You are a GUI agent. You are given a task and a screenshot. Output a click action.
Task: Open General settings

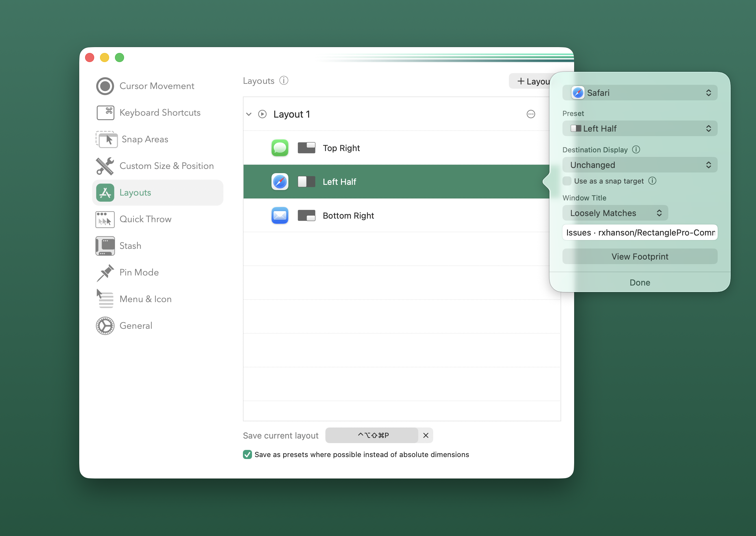[x=158, y=326]
